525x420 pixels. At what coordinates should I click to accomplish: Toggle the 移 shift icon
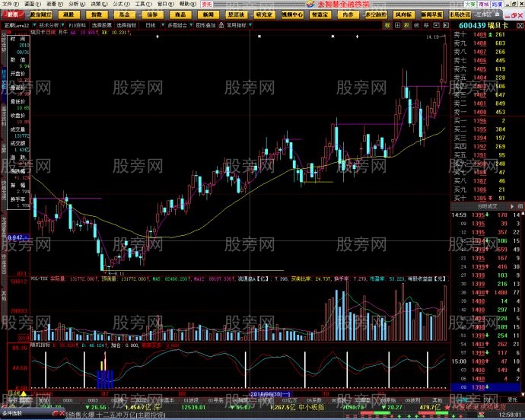click(x=426, y=25)
